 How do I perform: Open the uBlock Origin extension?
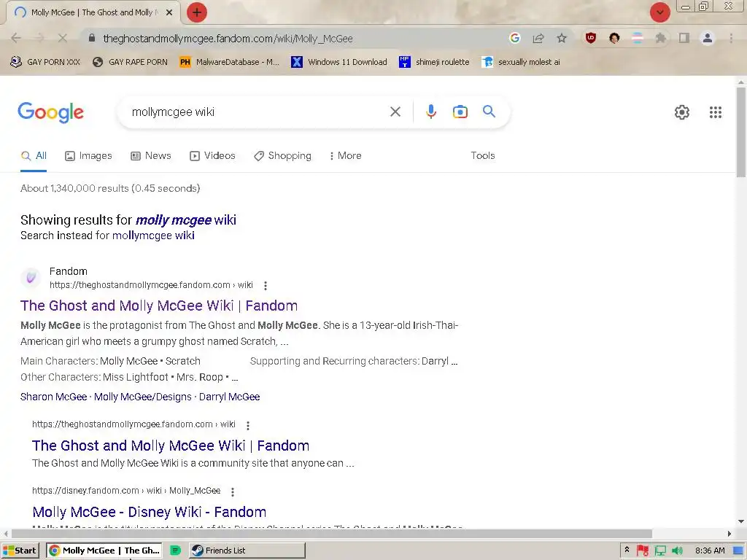point(591,38)
